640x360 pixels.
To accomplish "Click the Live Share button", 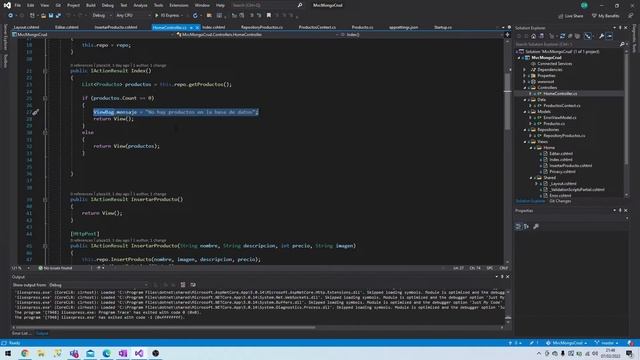I will 571,16.
